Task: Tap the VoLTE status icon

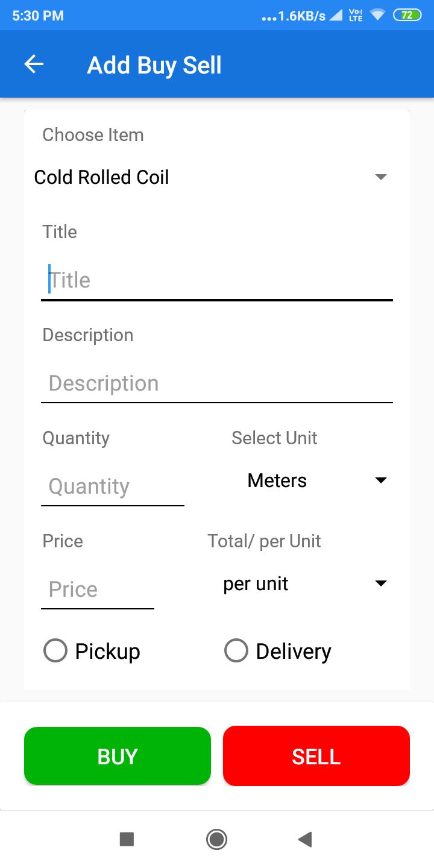Action: coord(356,15)
